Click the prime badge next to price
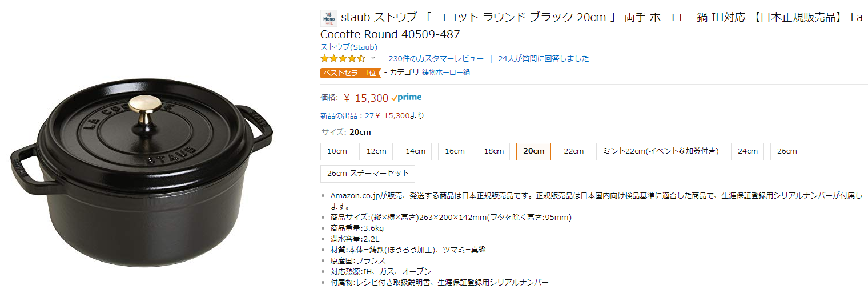This screenshot has height=297, width=868. click(407, 98)
